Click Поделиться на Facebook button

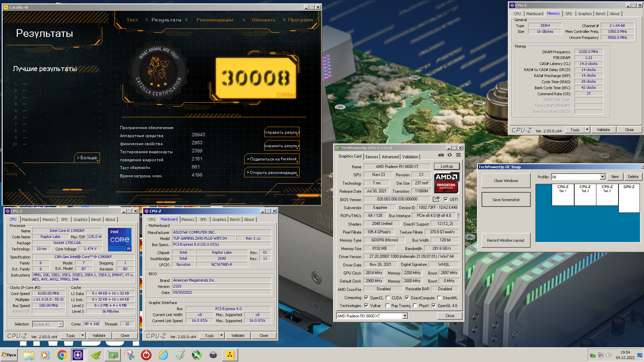[272, 159]
